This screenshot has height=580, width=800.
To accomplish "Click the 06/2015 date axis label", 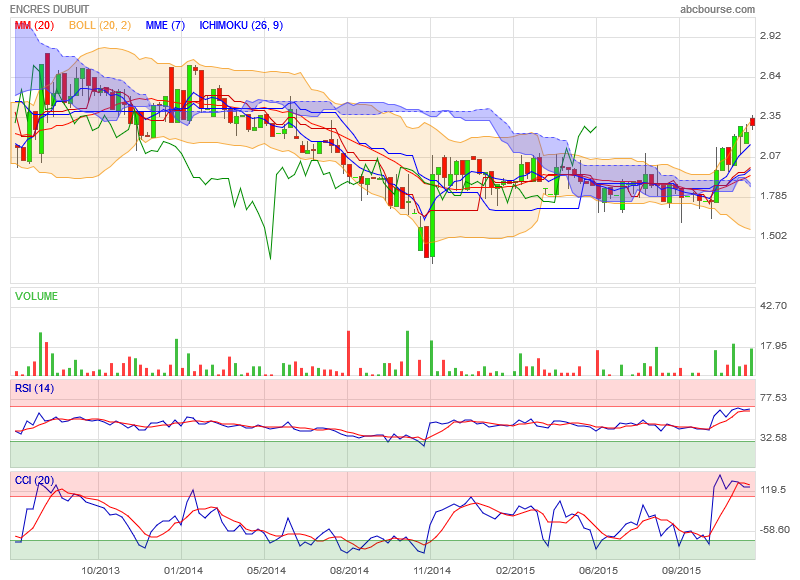I will pos(598,570).
